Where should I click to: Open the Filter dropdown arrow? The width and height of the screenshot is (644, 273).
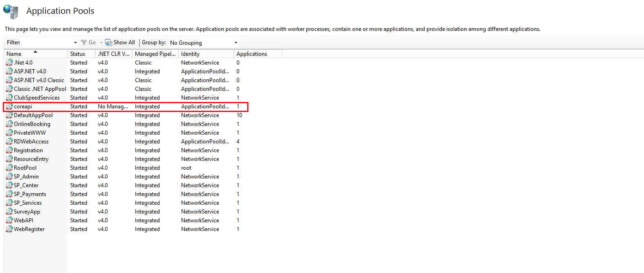[x=75, y=42]
